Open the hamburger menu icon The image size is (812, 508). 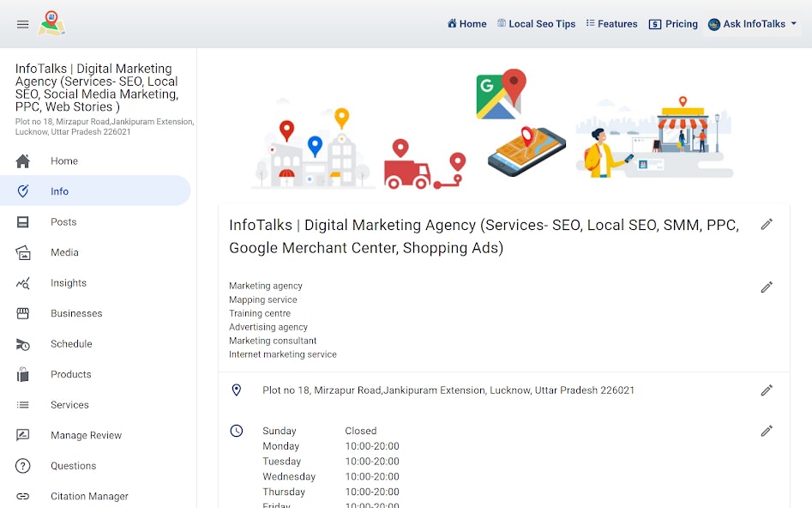click(22, 24)
